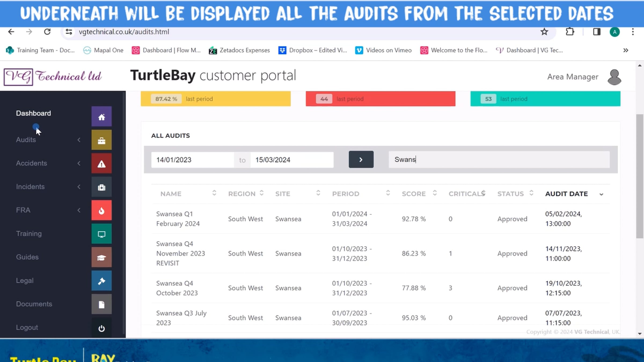View site information icon in address bar
The height and width of the screenshot is (362, 644).
coord(69,32)
